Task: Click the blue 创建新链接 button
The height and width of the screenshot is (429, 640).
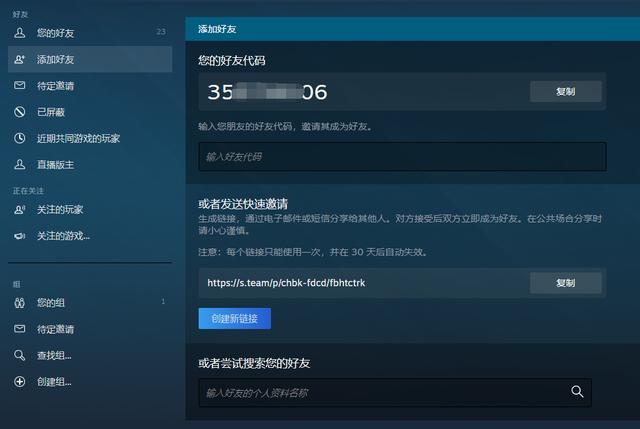Action: click(x=235, y=319)
